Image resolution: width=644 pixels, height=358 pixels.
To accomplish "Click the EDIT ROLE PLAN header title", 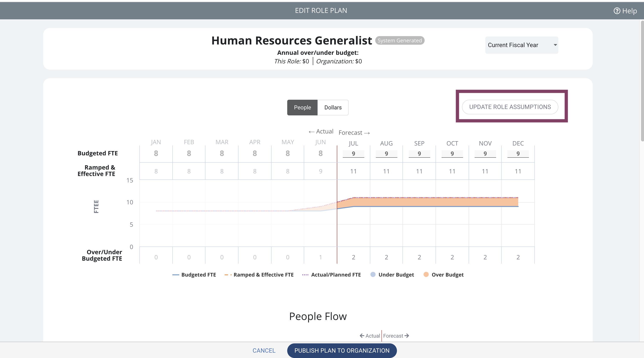I will click(x=321, y=11).
